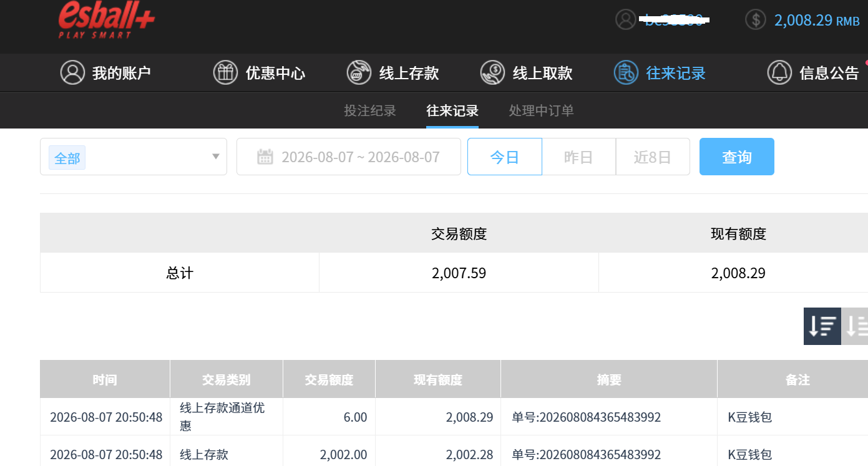Open the 优惠中心 menu
Viewport: 868px width, 466px height.
(259, 73)
